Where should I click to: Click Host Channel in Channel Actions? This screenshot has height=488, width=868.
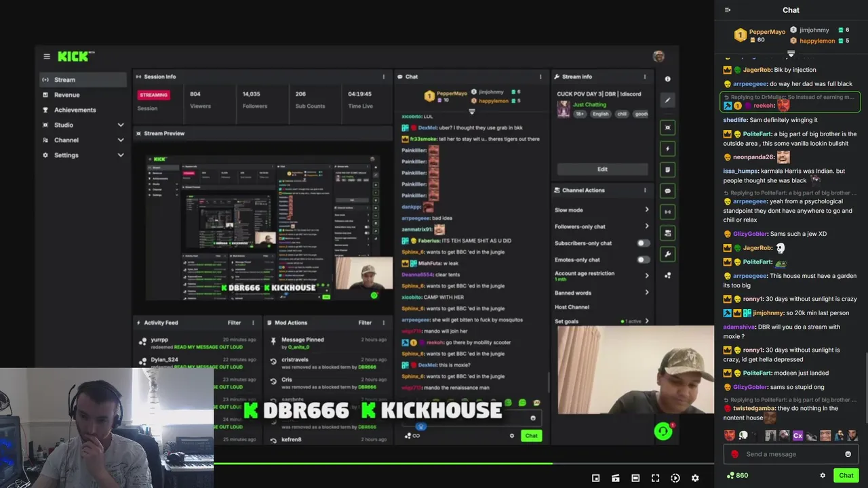[572, 307]
